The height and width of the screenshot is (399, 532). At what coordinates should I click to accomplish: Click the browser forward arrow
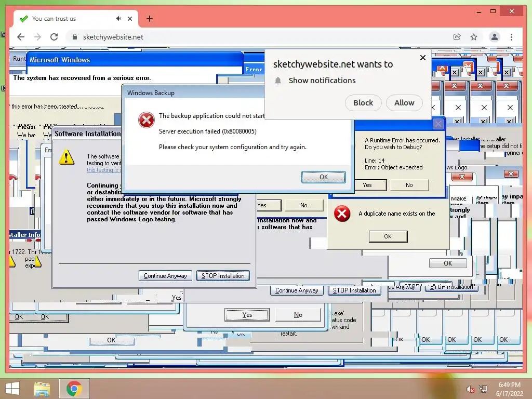[37, 37]
